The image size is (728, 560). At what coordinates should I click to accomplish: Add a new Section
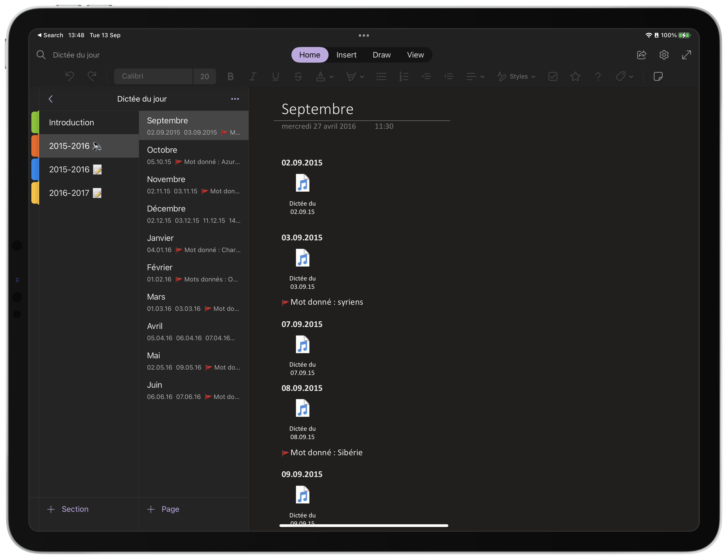(x=68, y=509)
